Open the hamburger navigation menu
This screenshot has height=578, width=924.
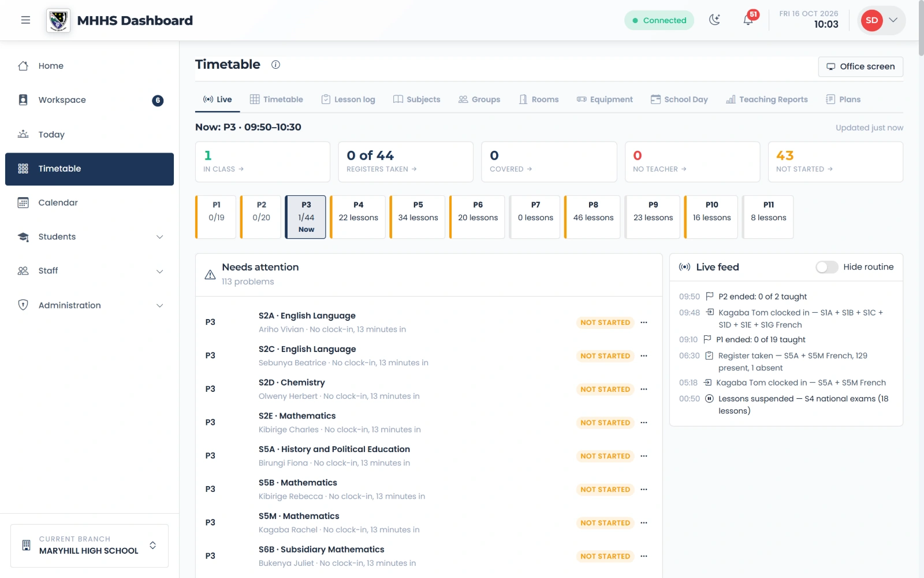[25, 20]
